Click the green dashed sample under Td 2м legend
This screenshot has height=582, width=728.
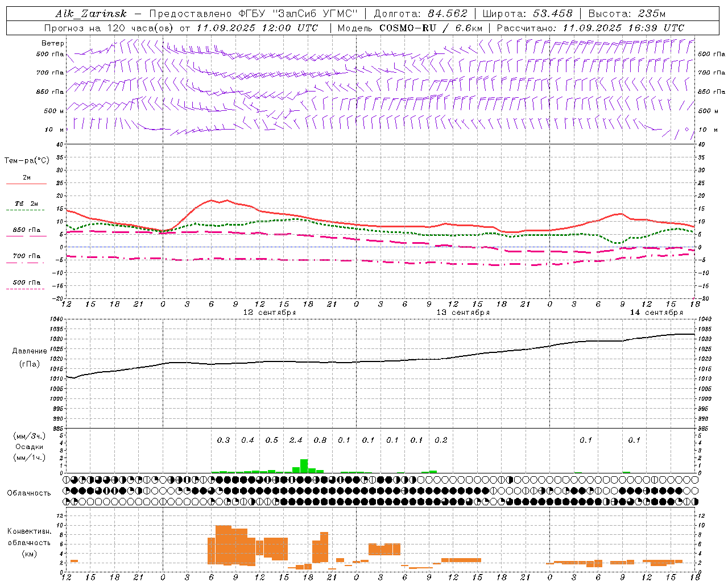coord(26,210)
